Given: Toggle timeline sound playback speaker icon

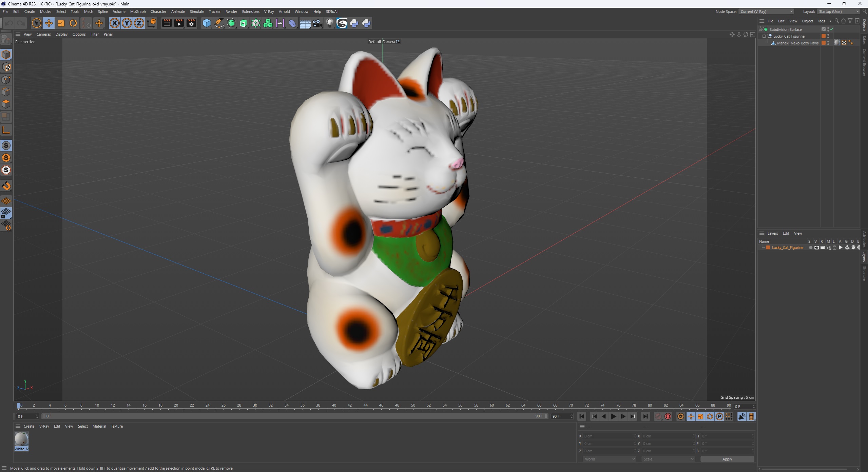Looking at the screenshot, I should 741,416.
